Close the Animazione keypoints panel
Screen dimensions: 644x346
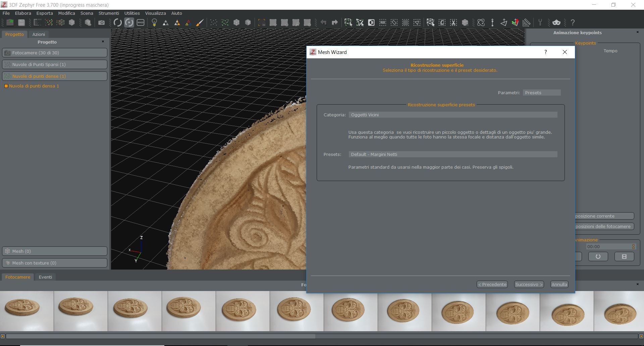tap(638, 32)
